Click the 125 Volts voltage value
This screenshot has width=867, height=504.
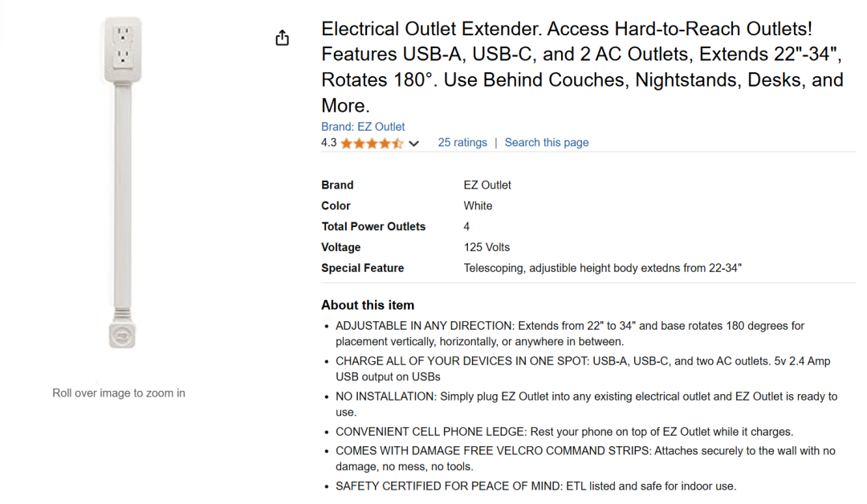point(486,248)
